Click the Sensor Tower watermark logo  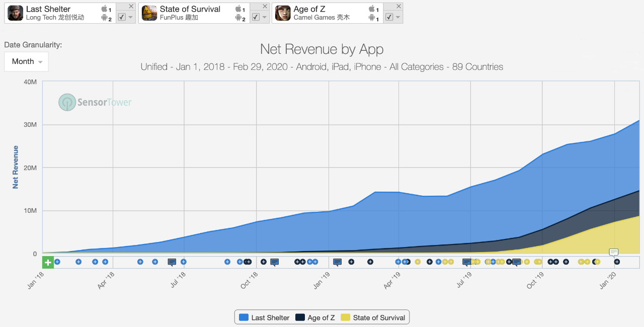pos(95,102)
